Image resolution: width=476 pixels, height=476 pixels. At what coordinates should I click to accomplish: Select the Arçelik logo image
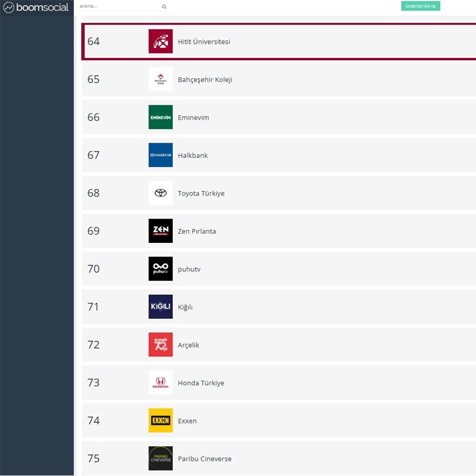[x=160, y=345]
